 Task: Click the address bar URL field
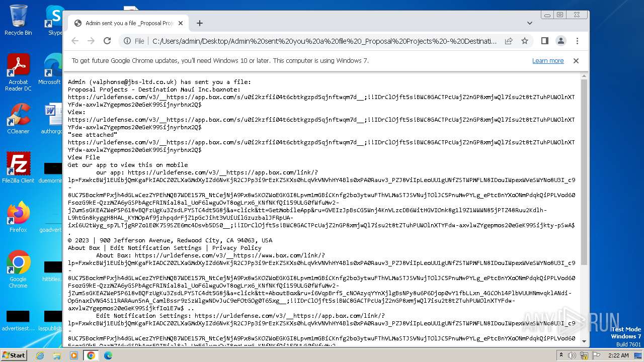325,41
